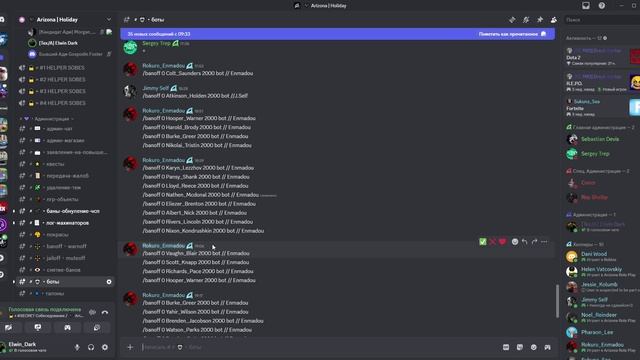Add green checkmark reaction to hovered message
This screenshot has height=360, width=640.
[483, 242]
